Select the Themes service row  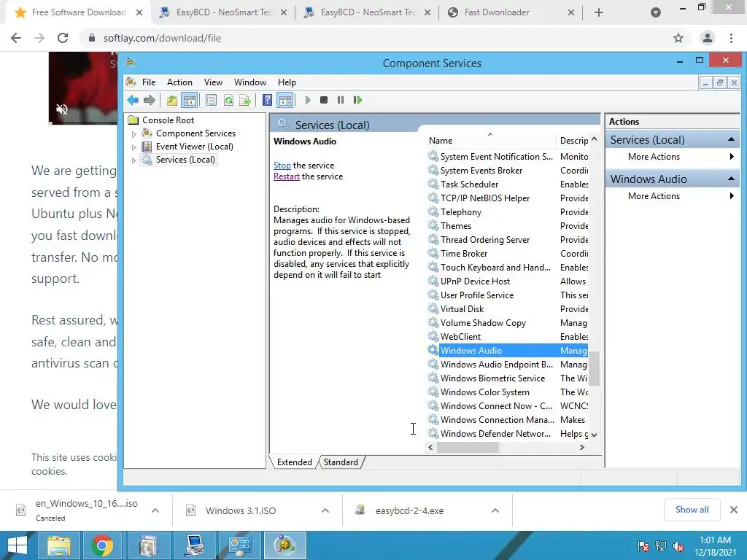pos(508,226)
